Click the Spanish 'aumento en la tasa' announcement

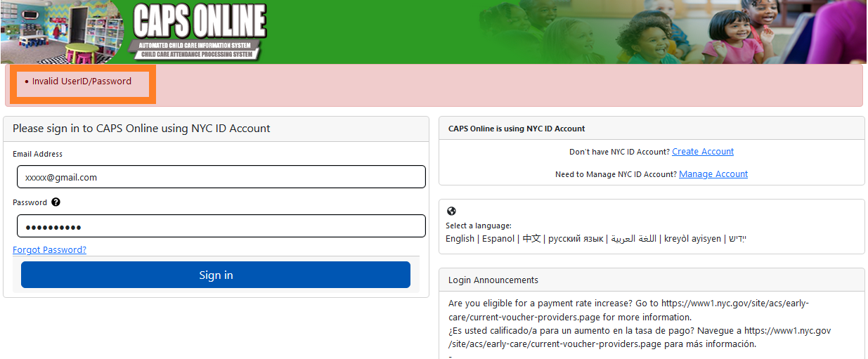click(640, 337)
